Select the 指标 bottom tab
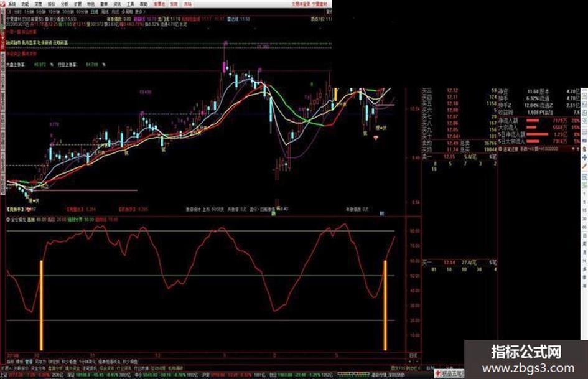 click(x=10, y=362)
